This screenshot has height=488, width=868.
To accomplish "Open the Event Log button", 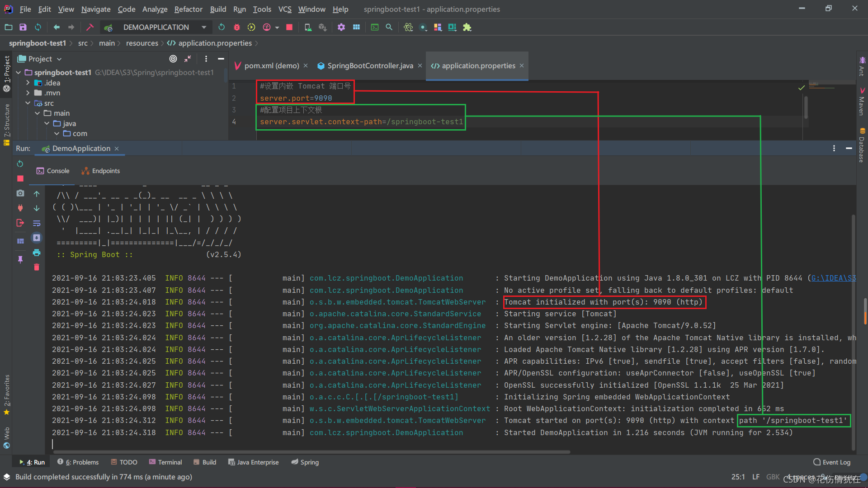I will [832, 462].
